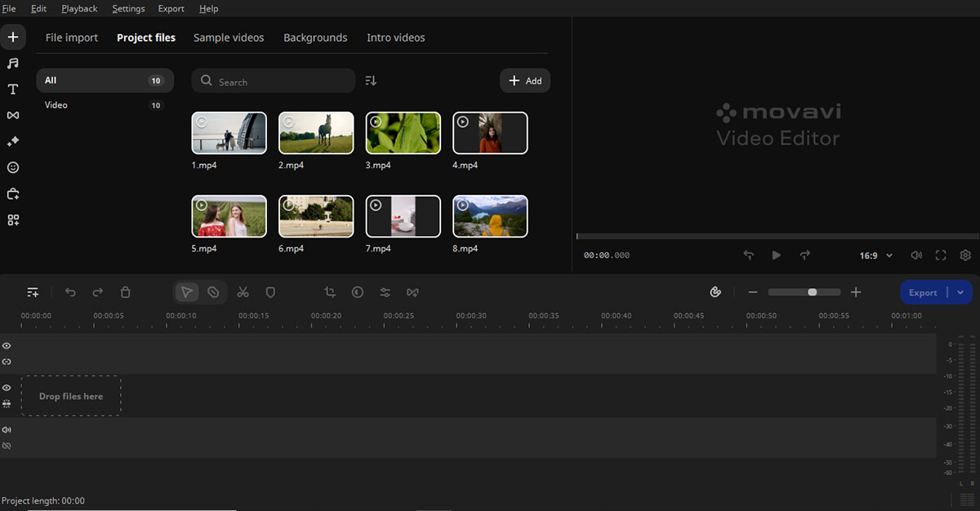Open the audio/music panel in sidebar
This screenshot has height=511, width=980.
[12, 63]
